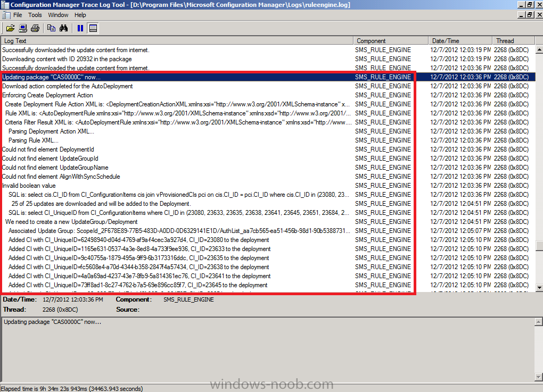
Task: Click the Thread column header
Action: tap(514, 40)
